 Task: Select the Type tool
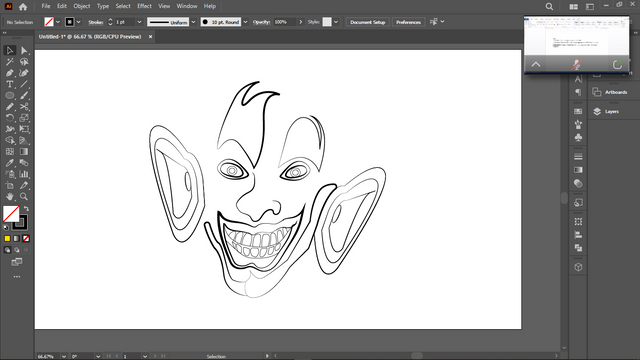pyautogui.click(x=10, y=84)
